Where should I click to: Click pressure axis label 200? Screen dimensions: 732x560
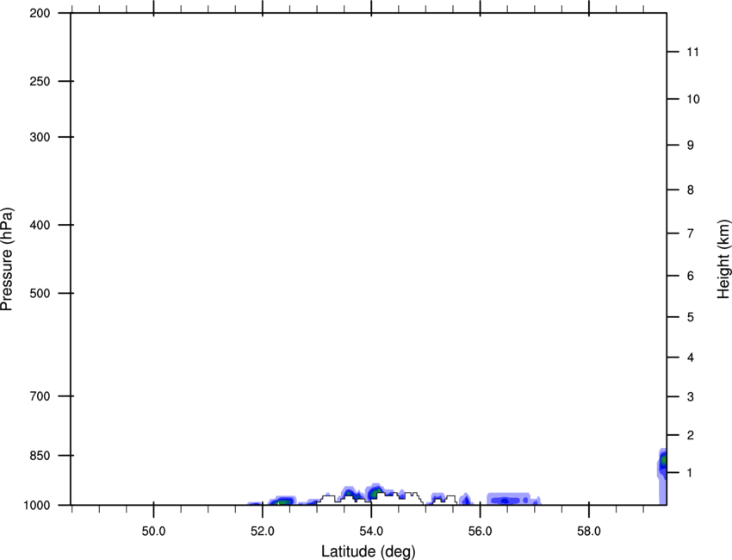40,13
